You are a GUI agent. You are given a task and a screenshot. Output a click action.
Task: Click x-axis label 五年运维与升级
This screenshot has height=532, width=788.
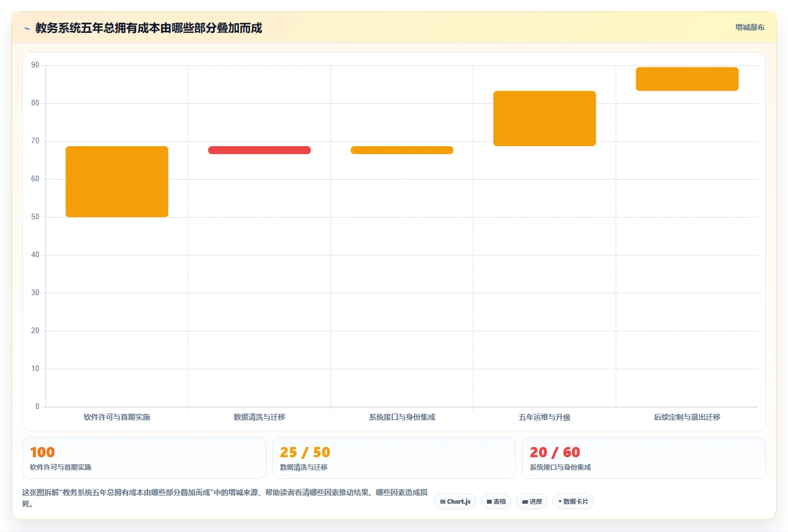[x=545, y=417]
